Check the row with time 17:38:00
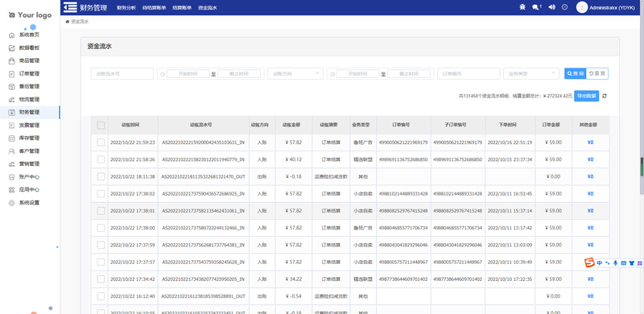This screenshot has width=644, height=314. point(101,228)
